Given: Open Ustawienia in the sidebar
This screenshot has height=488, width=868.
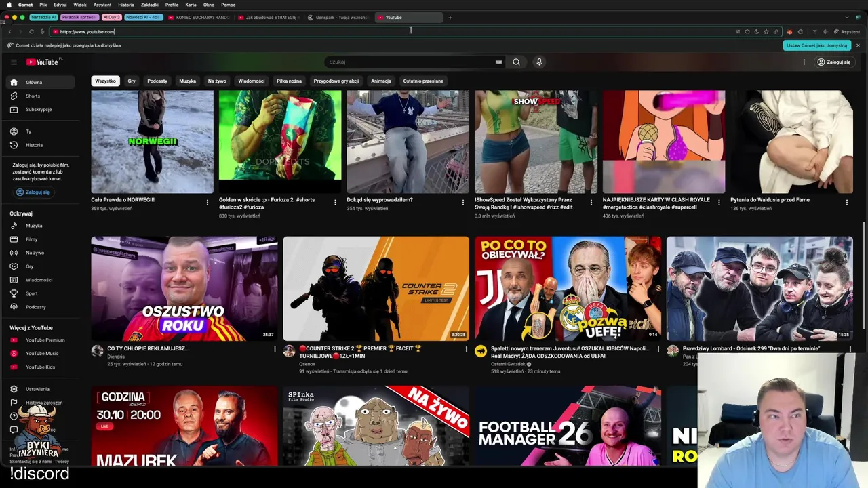Looking at the screenshot, I should click(41, 389).
